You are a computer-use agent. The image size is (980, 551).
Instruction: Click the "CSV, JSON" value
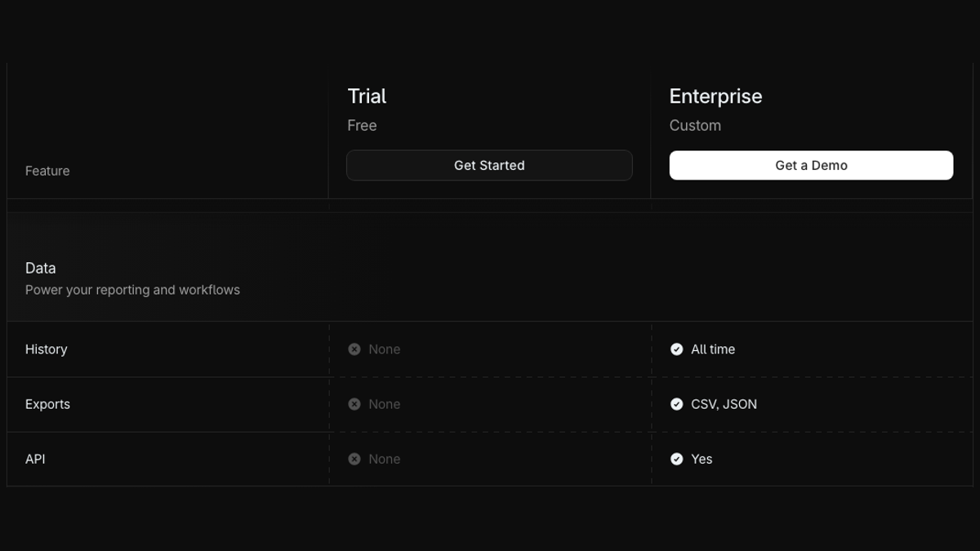point(724,404)
